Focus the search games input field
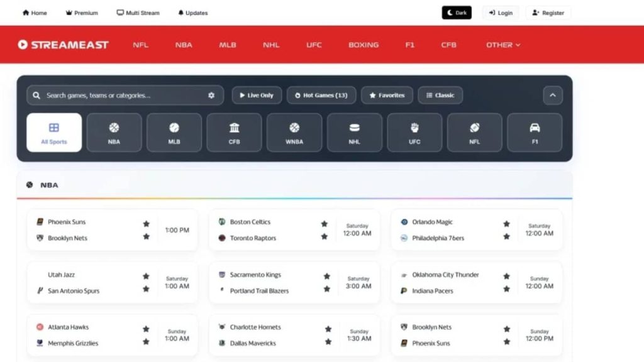Screen dimensions: 644x362 coord(125,96)
